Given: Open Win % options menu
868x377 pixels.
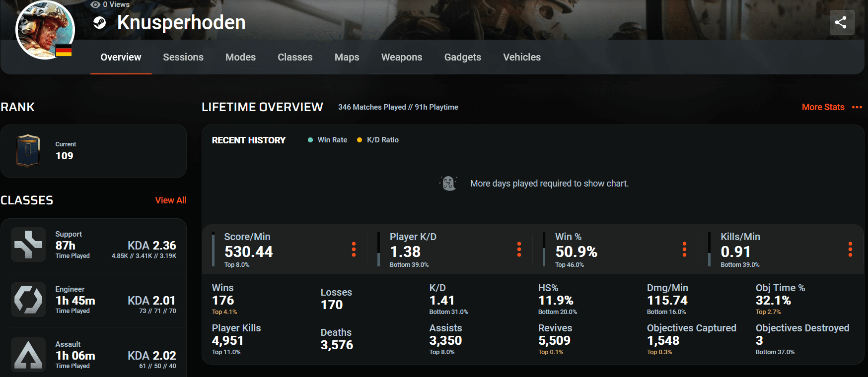Looking at the screenshot, I should point(684,250).
